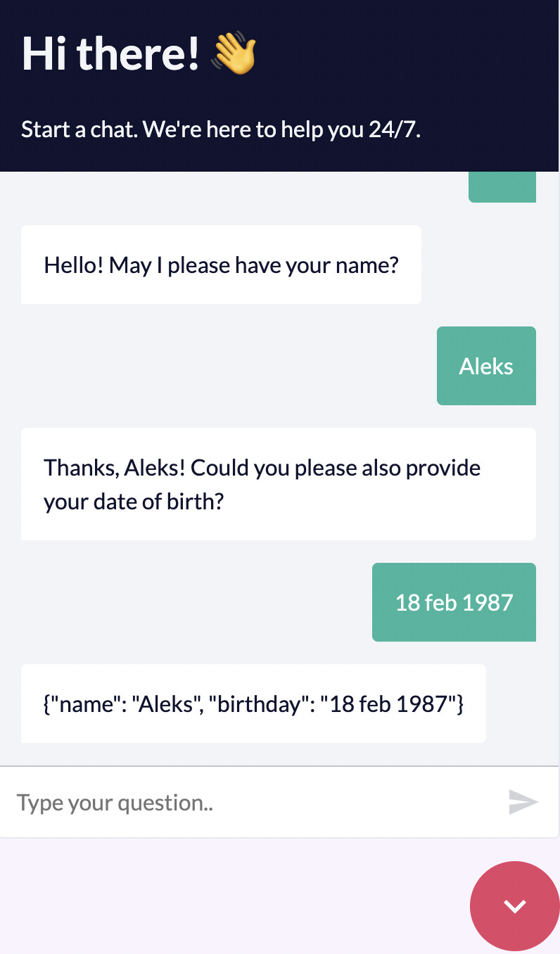Select the 'May I please have your name?' message
Viewport: 560px width, 954px height.
[x=283, y=265]
